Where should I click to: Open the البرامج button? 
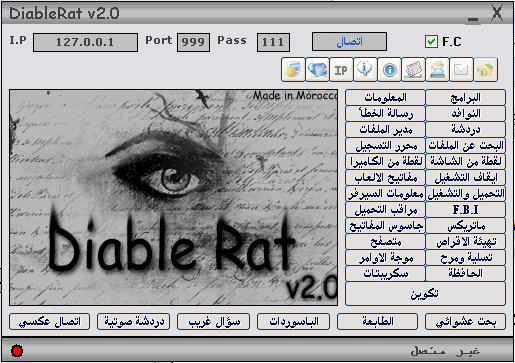coord(466,97)
